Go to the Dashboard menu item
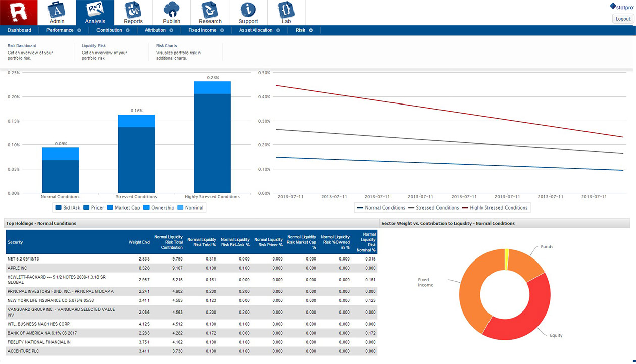The image size is (636, 364). [x=19, y=30]
